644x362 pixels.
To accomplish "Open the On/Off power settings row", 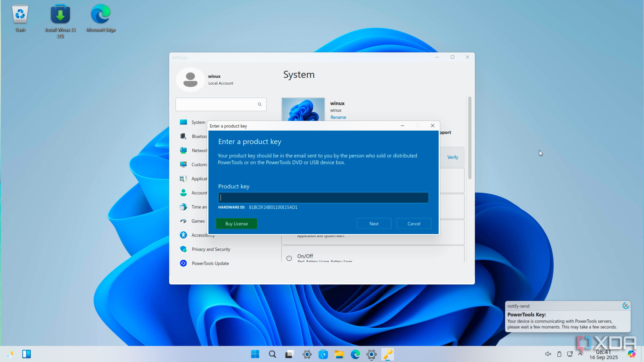I will click(373, 254).
